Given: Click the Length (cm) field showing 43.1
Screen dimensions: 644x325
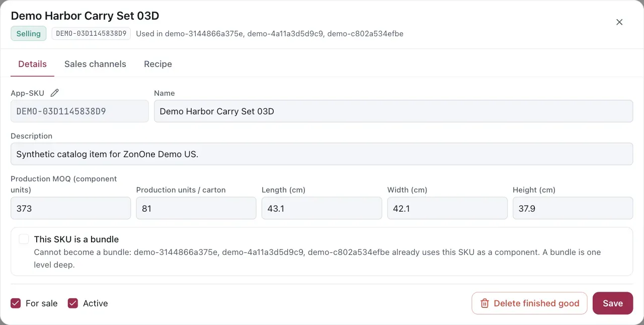Looking at the screenshot, I should coord(322,208).
